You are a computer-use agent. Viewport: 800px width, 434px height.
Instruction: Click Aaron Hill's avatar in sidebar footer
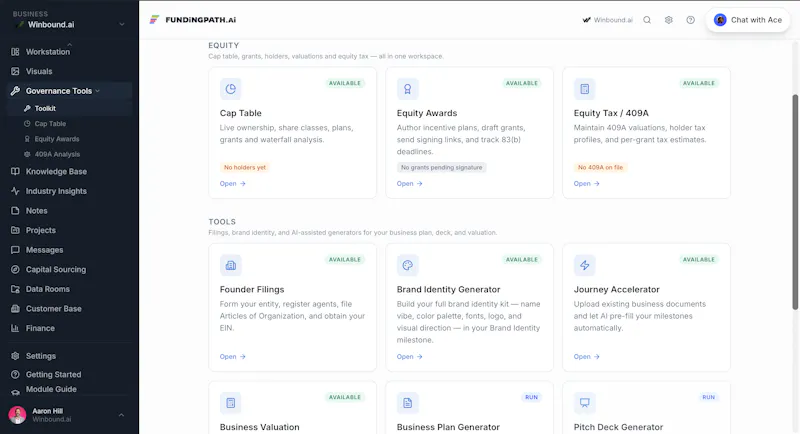coord(17,415)
